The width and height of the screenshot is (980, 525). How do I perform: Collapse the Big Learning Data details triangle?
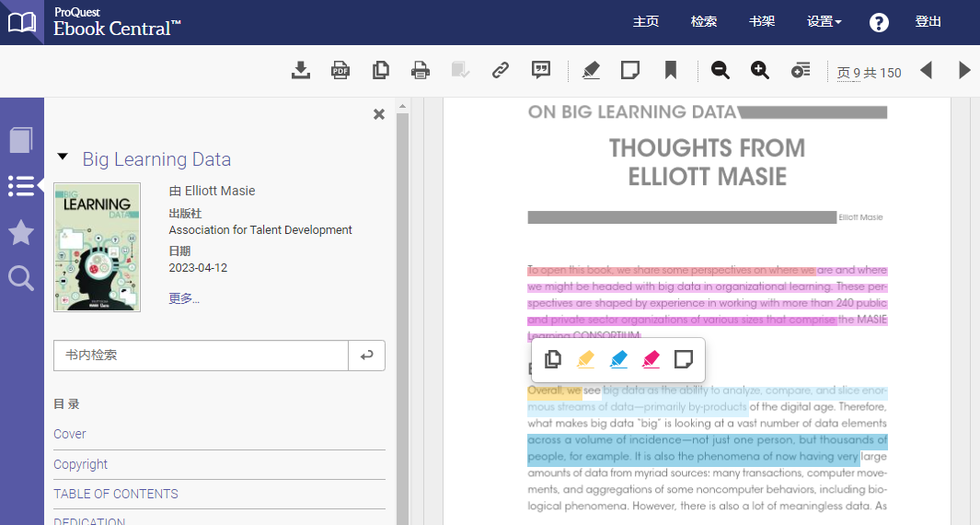[x=63, y=157]
